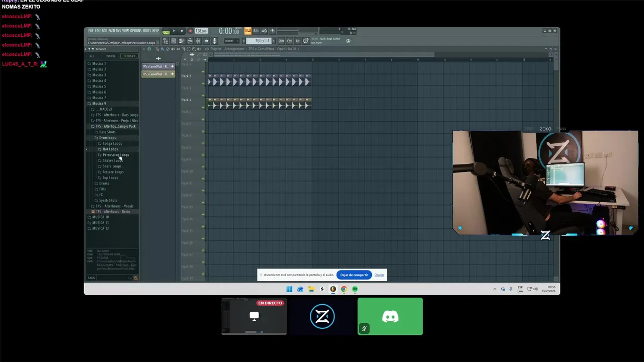Open the EDIT menu

[x=98, y=31]
